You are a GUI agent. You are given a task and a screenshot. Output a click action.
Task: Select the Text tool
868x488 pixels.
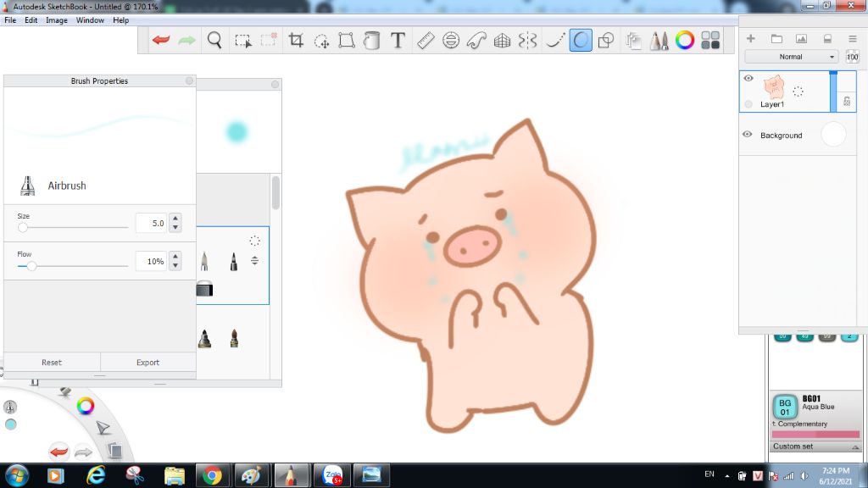coord(398,41)
